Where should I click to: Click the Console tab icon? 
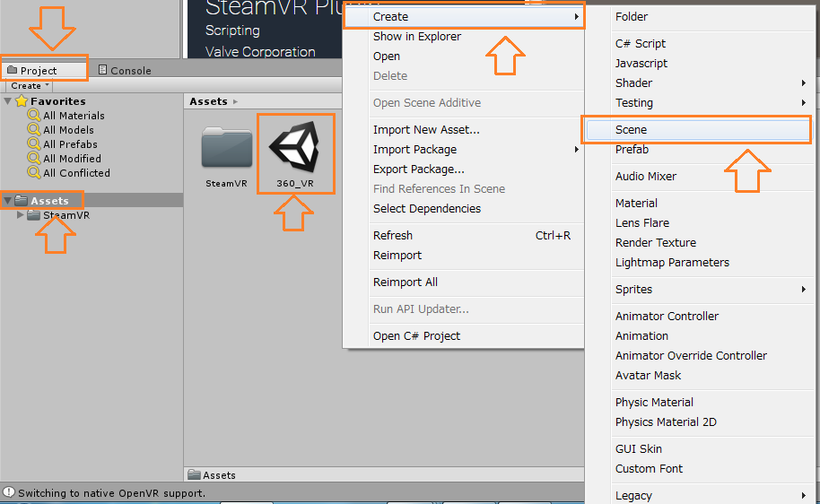coord(103,70)
